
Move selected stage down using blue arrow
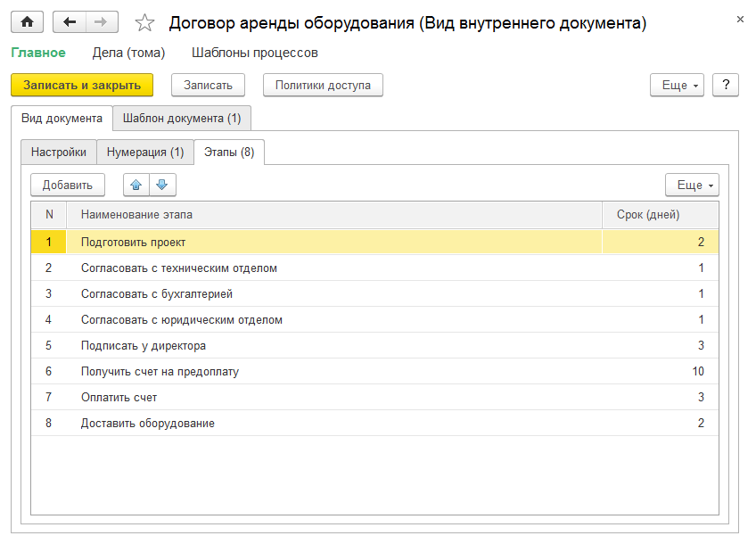click(x=161, y=185)
